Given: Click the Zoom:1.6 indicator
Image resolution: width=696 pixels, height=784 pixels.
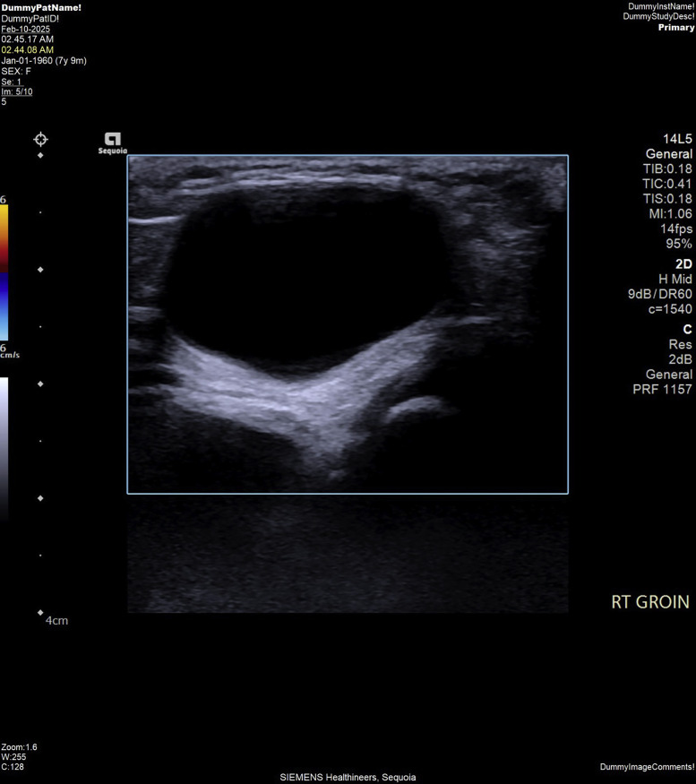Looking at the screenshot, I should 19,747.
